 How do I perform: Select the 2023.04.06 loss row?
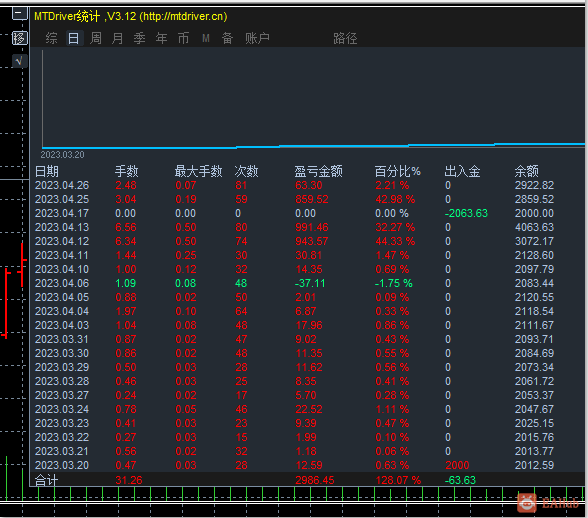[x=308, y=283]
